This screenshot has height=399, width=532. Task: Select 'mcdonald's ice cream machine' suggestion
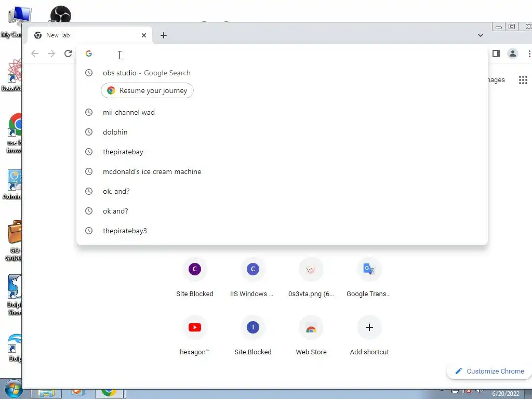click(282, 171)
